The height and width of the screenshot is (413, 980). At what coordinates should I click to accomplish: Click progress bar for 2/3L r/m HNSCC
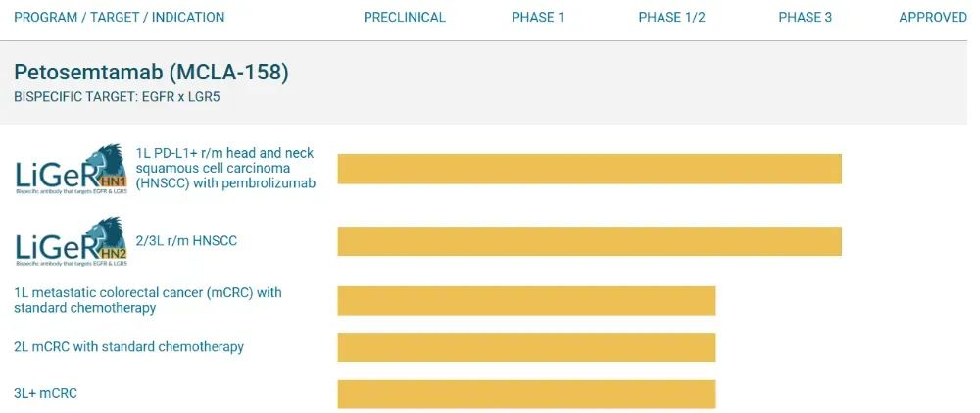pos(589,241)
